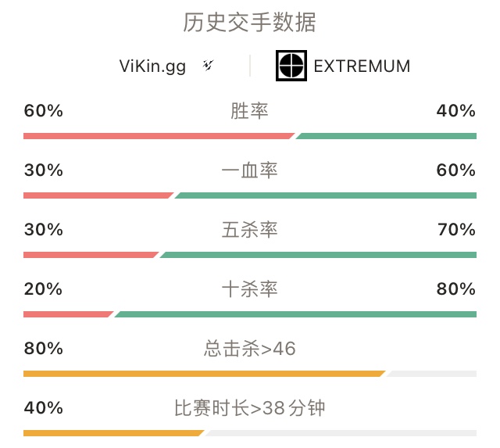Click the red 五杀率 bar segment

91,255
